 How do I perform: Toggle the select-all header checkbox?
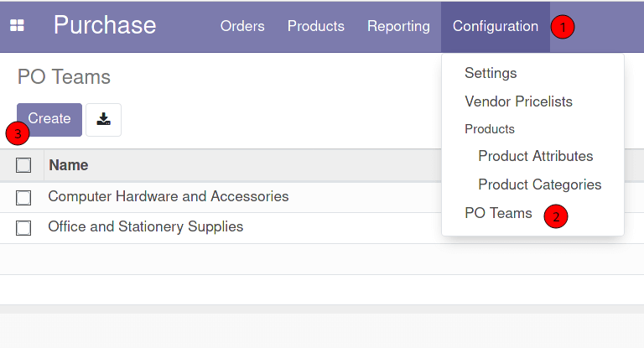point(23,165)
